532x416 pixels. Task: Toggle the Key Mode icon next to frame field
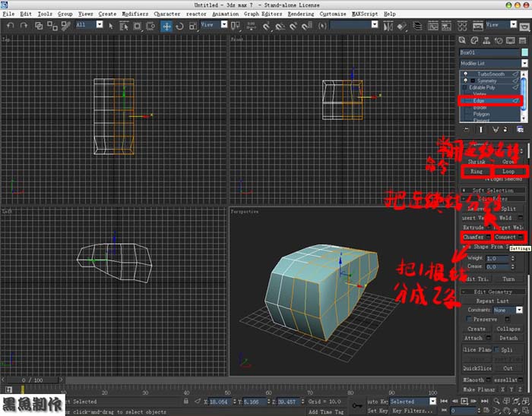coord(444,410)
